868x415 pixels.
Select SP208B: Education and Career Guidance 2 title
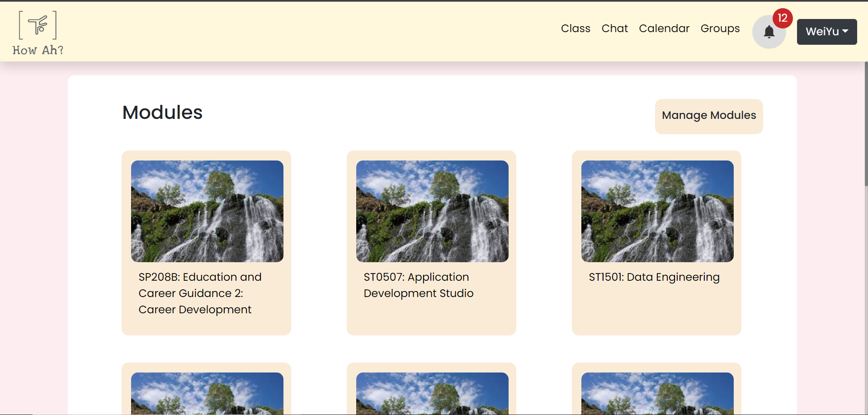coord(200,293)
